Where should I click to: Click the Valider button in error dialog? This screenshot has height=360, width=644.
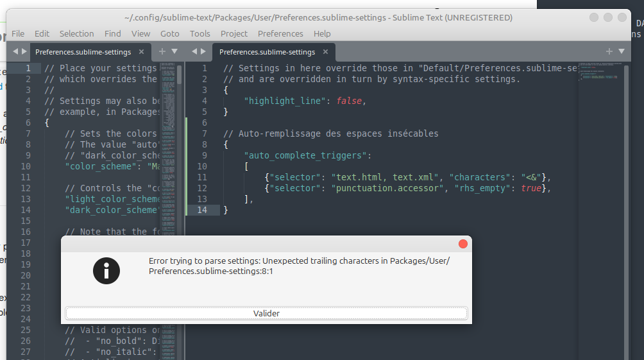coord(266,313)
